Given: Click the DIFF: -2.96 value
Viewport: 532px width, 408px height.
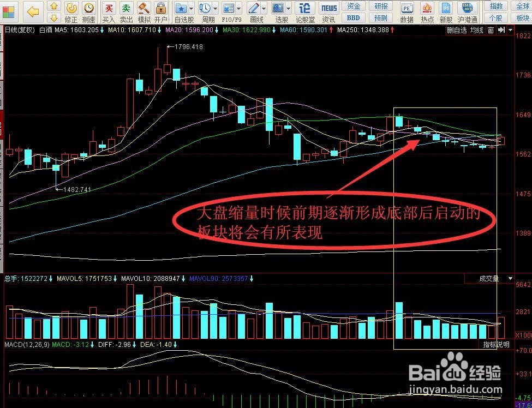Looking at the screenshot, I should coord(113,345).
